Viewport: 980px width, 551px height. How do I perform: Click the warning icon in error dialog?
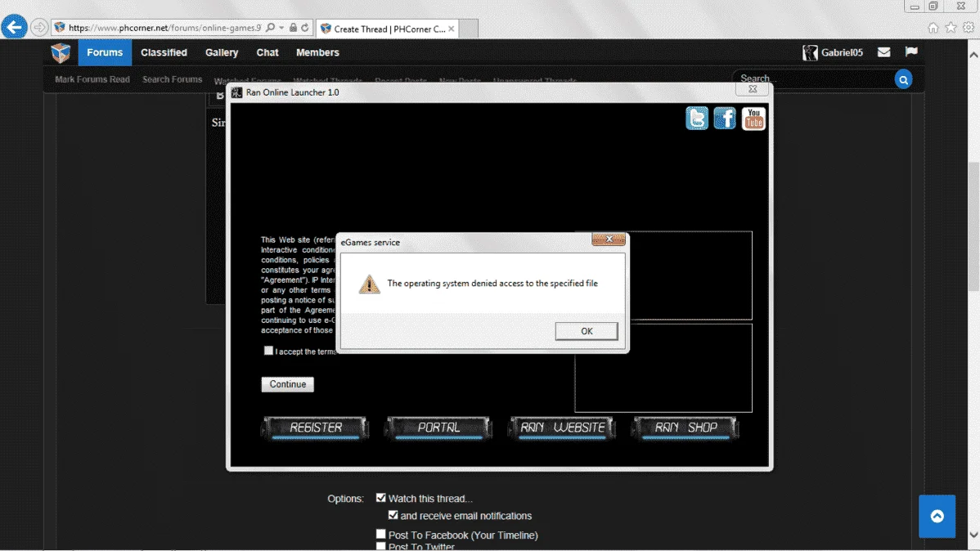[x=370, y=284]
